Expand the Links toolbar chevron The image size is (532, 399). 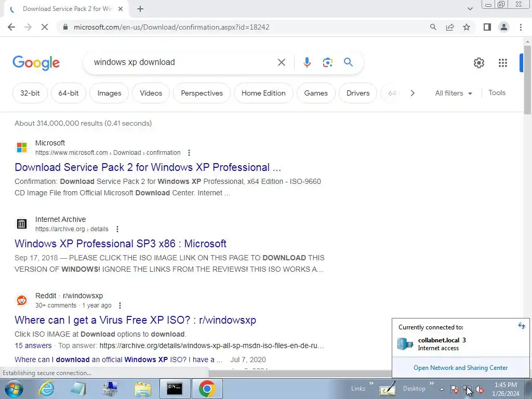pyautogui.click(x=371, y=383)
